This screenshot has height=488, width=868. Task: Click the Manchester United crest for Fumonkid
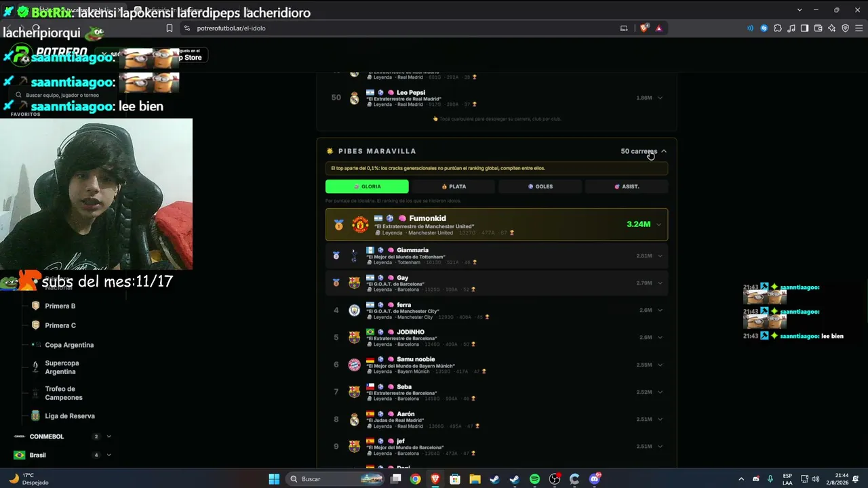click(360, 224)
